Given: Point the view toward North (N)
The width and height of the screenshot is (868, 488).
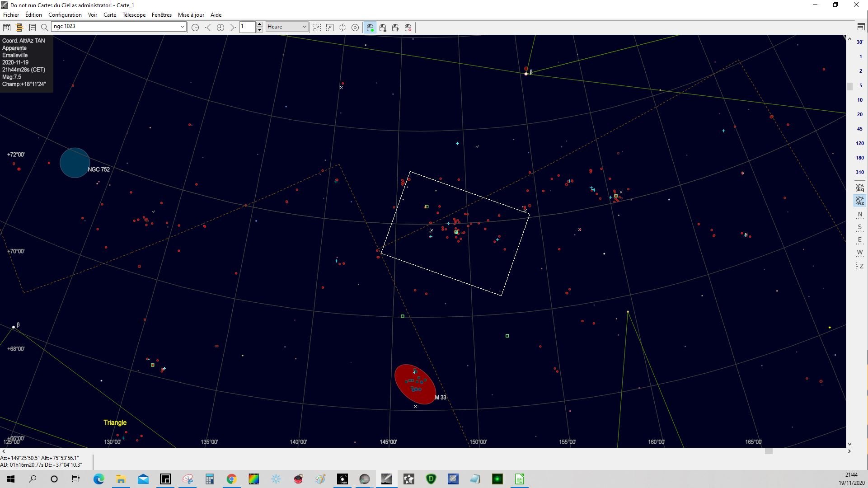Looking at the screenshot, I should (860, 215).
